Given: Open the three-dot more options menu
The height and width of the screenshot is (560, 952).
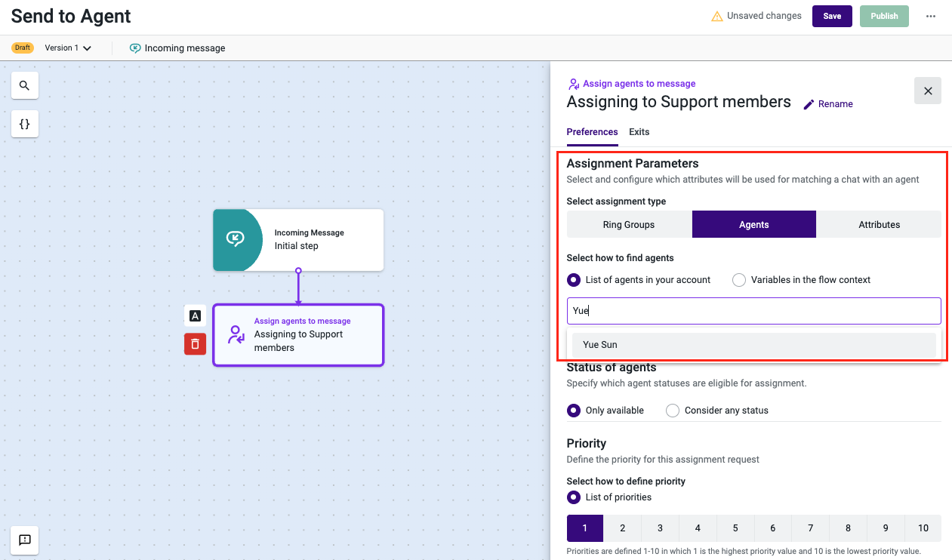Looking at the screenshot, I should point(931,16).
